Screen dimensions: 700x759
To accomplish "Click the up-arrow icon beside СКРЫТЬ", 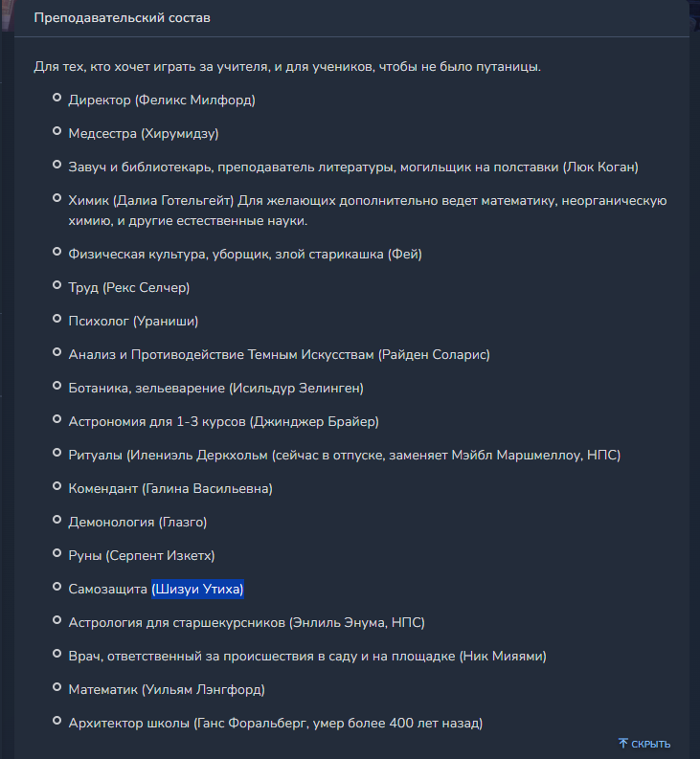I will pyautogui.click(x=623, y=743).
